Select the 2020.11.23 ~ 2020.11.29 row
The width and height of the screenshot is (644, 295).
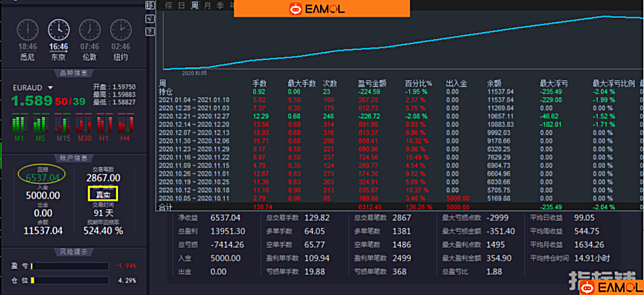click(x=399, y=149)
